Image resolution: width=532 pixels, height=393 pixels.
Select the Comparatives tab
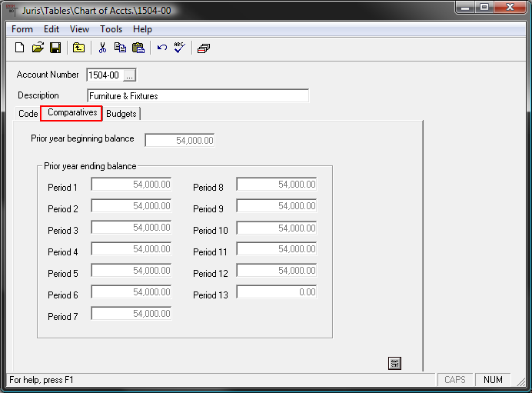[72, 113]
